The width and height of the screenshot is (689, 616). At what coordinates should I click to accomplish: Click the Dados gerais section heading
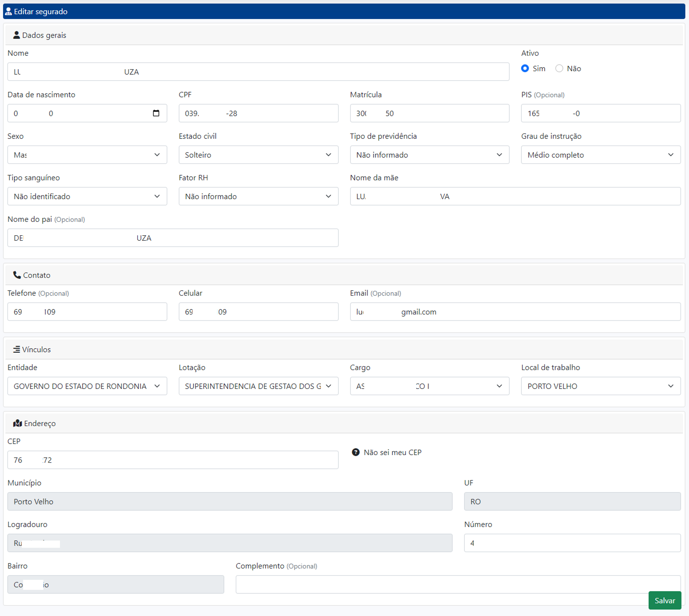tap(44, 35)
